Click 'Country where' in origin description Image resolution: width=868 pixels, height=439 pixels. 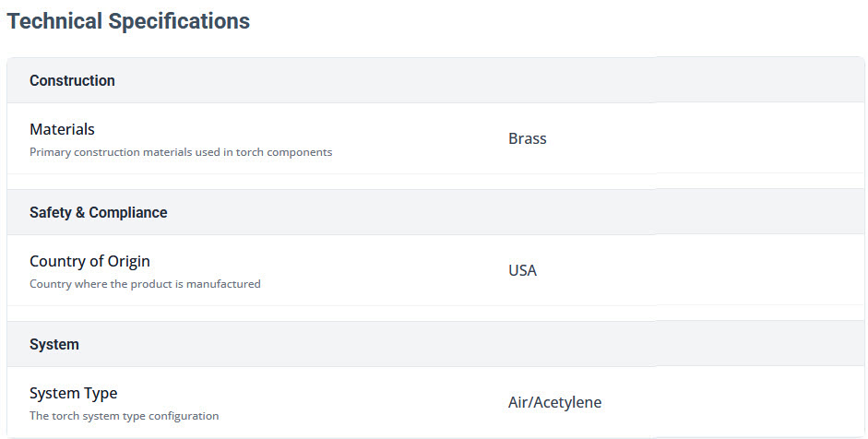(66, 284)
